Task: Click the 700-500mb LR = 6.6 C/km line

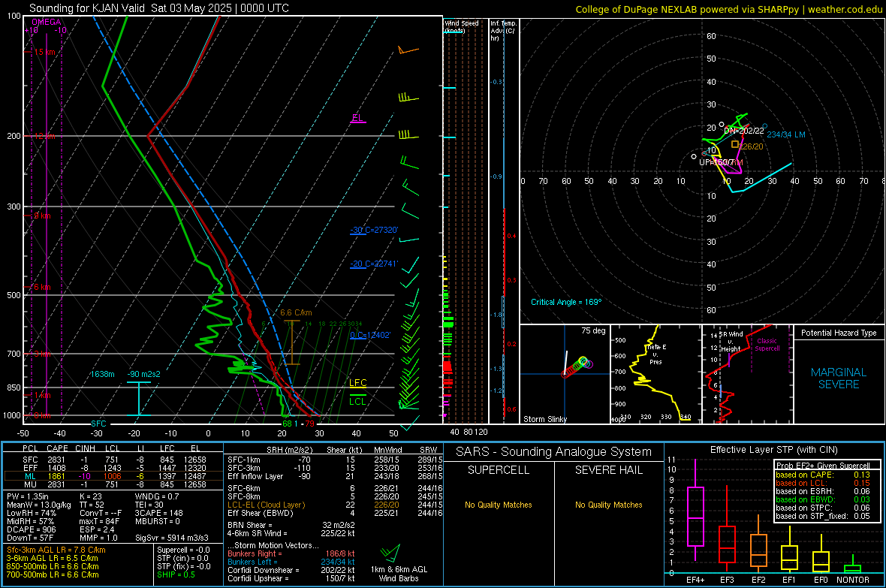Action: pos(53,574)
